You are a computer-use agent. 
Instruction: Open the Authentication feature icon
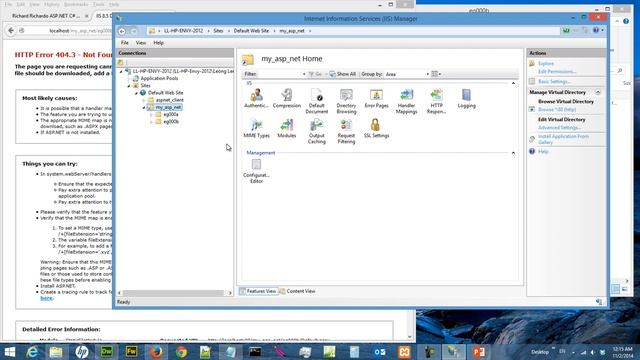pyautogui.click(x=256, y=98)
